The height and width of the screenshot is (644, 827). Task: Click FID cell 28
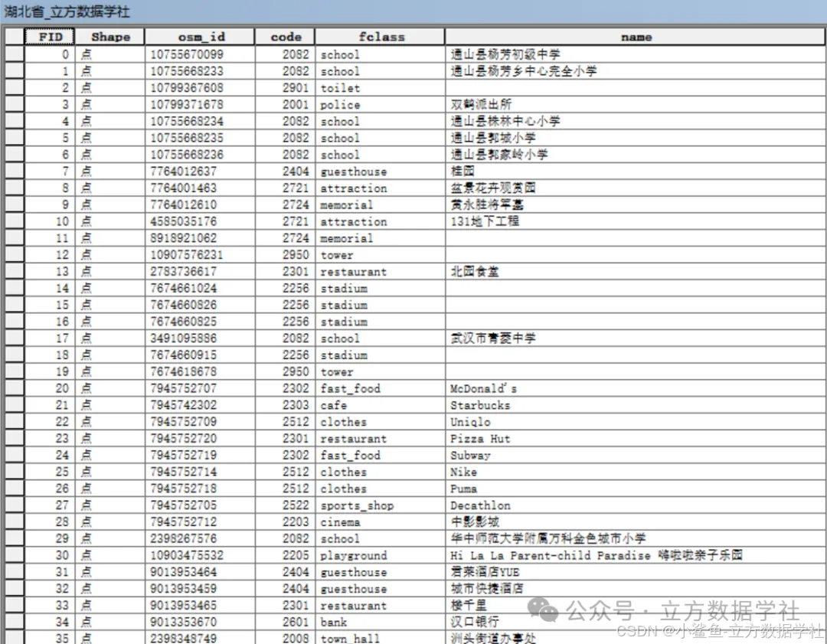click(x=50, y=522)
